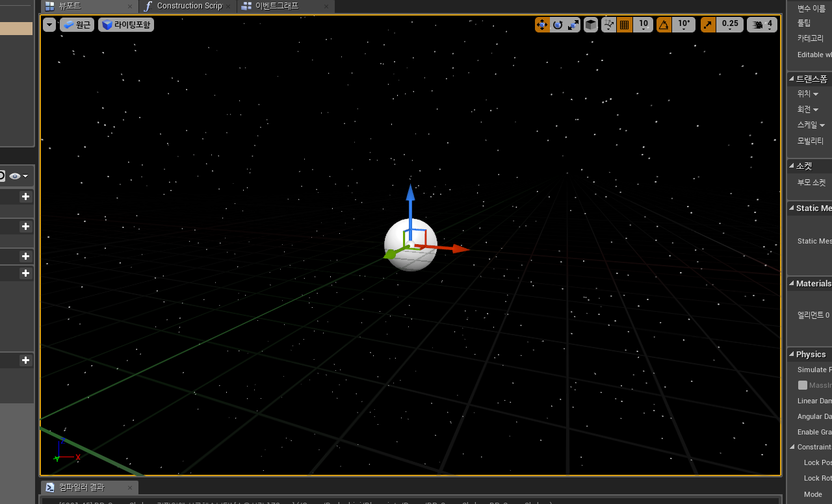This screenshot has width=832, height=504.
Task: Toggle the MassInKg override checkbox
Action: coord(803,385)
